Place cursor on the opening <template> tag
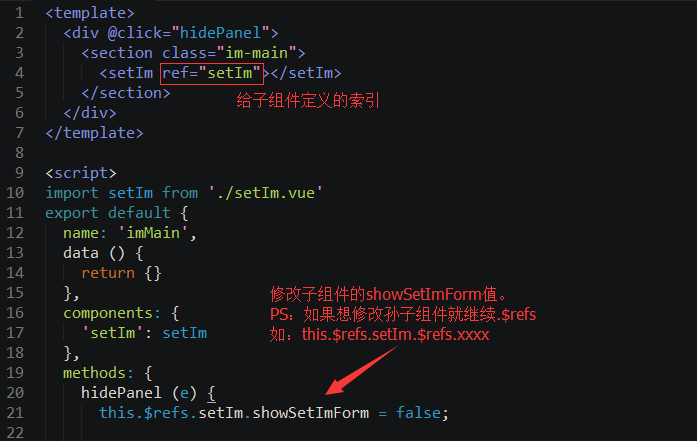This screenshot has width=697, height=441. (90, 14)
